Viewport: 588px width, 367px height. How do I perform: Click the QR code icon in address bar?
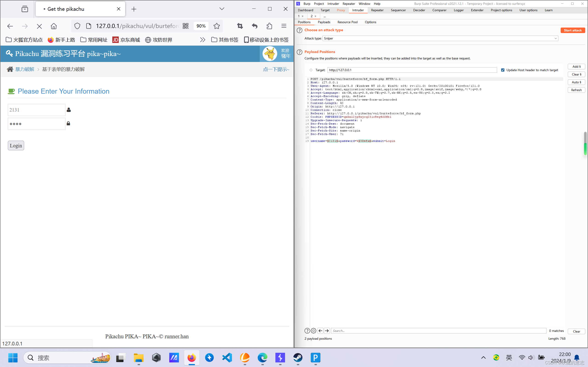click(186, 26)
